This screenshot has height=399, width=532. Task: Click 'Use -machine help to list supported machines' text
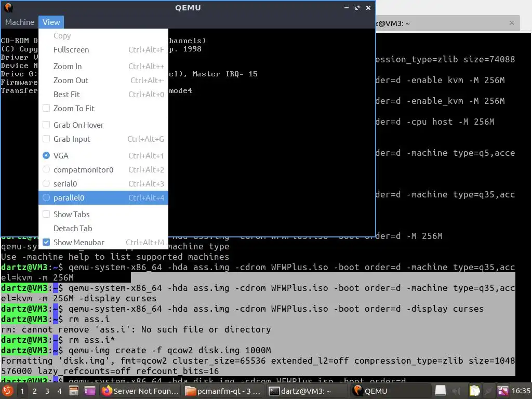[x=115, y=257]
